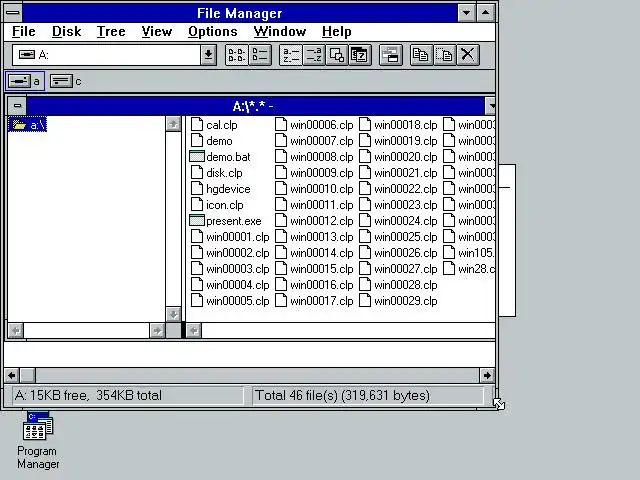This screenshot has height=480, width=640.
Task: Open the View menu
Action: click(x=157, y=31)
